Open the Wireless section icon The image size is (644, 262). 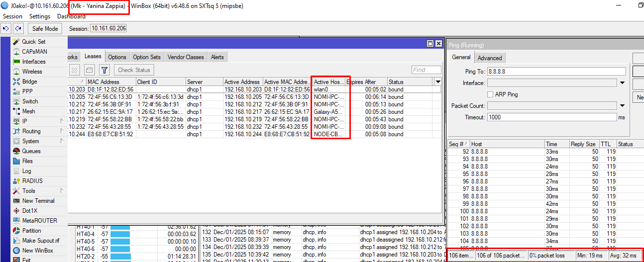16,72
